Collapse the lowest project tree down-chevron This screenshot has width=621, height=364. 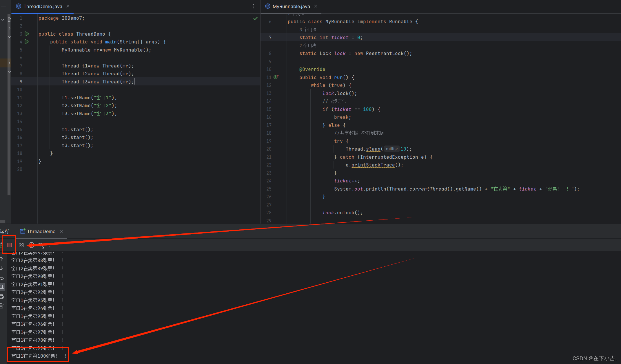click(9, 72)
